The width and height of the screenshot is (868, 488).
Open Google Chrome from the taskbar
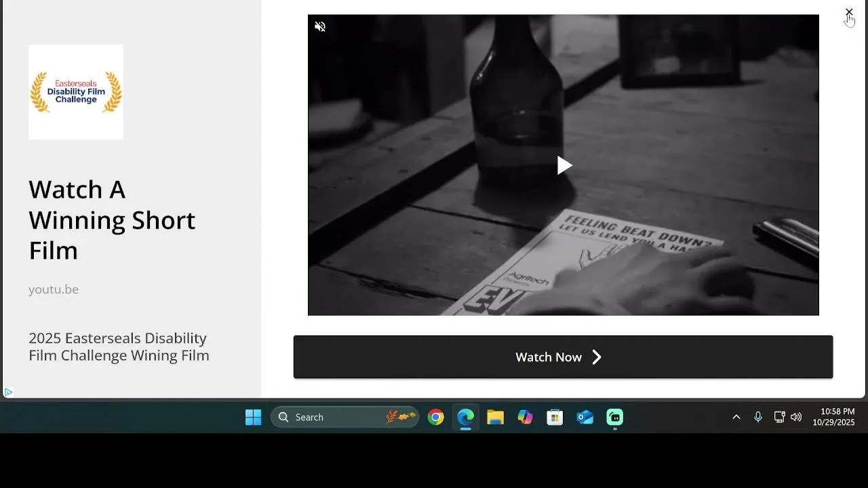click(x=436, y=418)
